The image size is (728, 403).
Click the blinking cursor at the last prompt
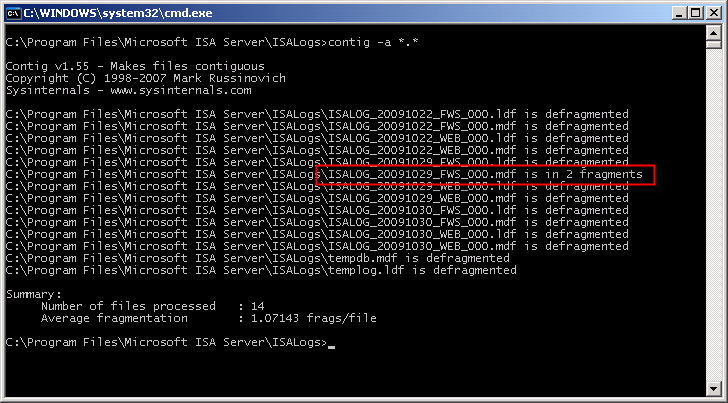click(x=332, y=345)
